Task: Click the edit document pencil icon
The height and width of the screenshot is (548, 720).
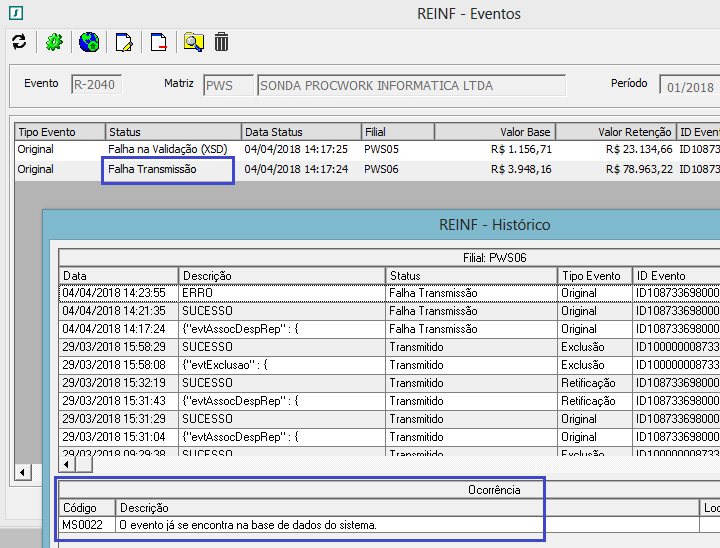Action: (124, 42)
